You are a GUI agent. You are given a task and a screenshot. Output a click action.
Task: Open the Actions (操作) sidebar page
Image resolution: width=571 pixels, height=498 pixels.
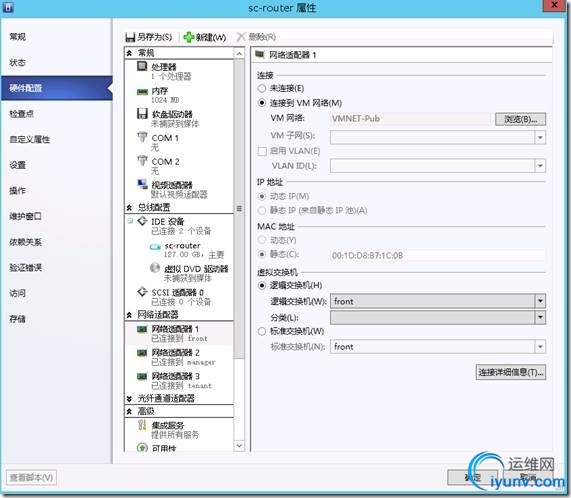coord(56,191)
